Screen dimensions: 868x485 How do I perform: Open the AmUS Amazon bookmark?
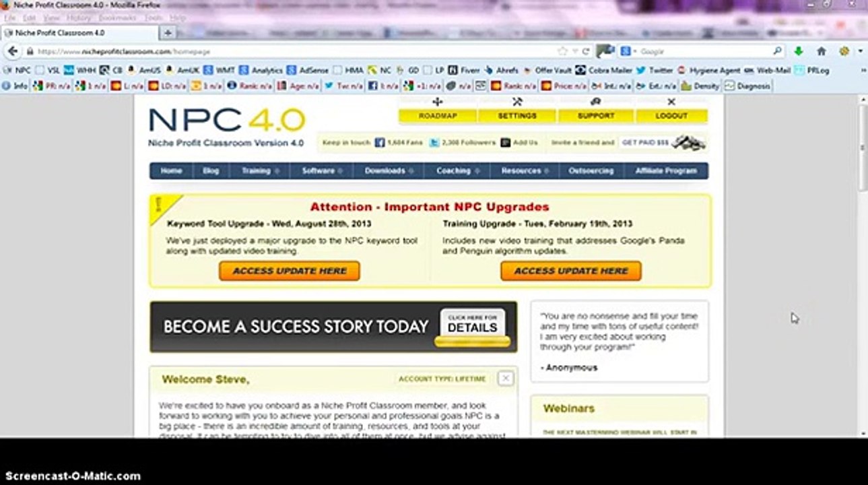point(143,70)
